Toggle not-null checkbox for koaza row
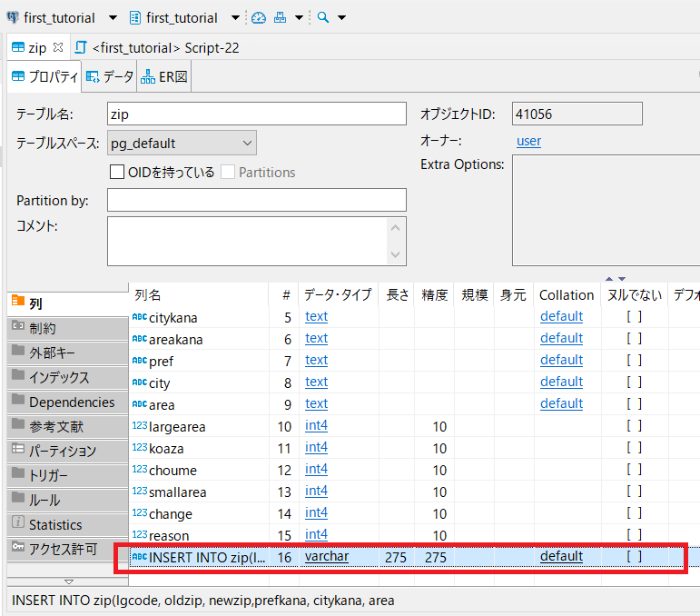The width and height of the screenshot is (700, 616). pos(634,448)
